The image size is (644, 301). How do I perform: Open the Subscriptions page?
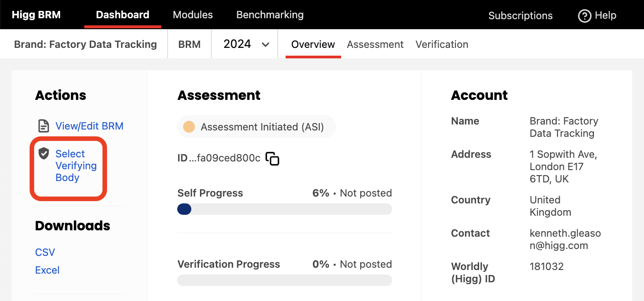click(x=521, y=16)
